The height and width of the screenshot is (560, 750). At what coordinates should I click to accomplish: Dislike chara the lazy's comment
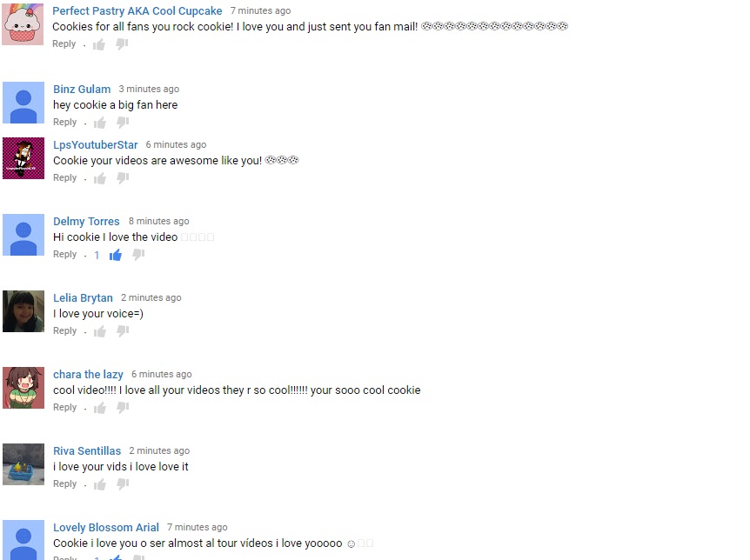point(123,408)
